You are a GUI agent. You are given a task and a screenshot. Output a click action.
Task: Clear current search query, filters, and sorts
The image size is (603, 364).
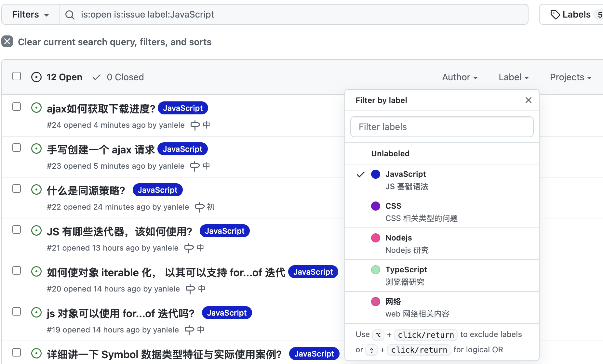[106, 42]
